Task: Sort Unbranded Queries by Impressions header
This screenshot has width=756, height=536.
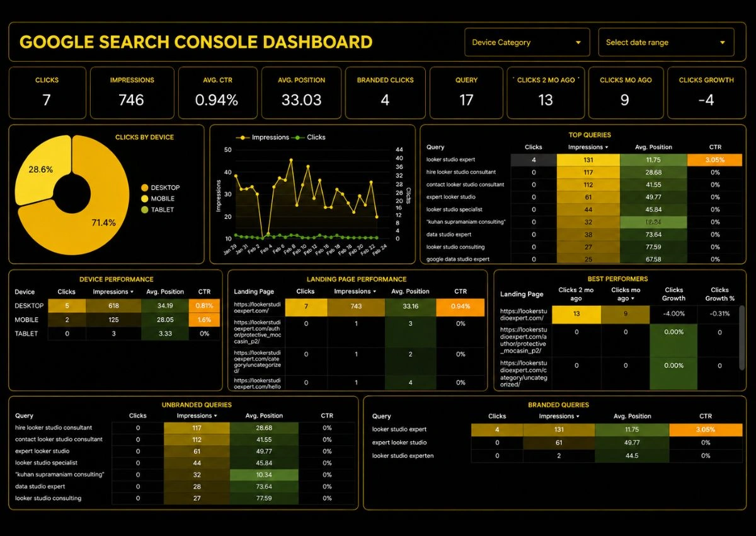Action: [197, 416]
